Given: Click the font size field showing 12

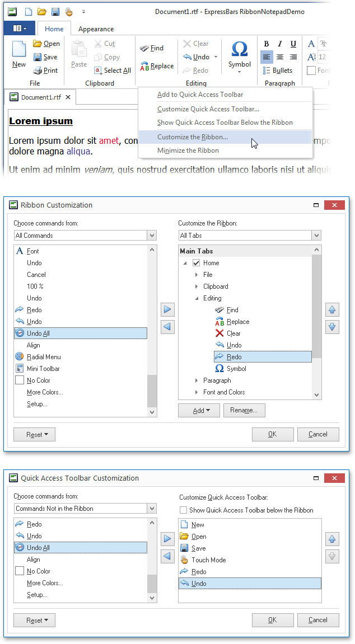Looking at the screenshot, I should [323, 57].
